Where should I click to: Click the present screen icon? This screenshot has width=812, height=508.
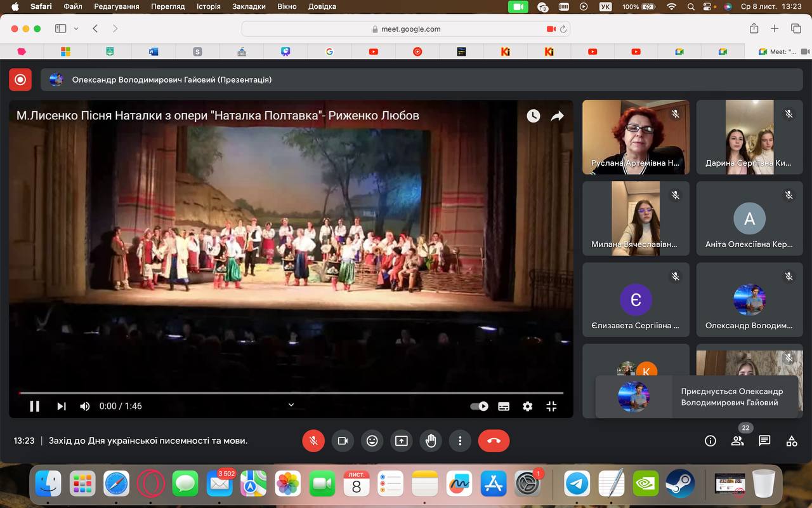[x=402, y=441]
